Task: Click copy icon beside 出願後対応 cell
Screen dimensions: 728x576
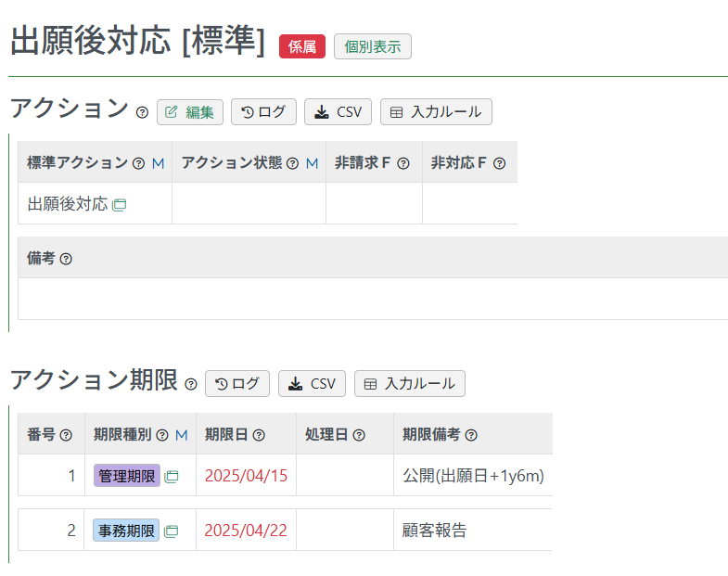Action: 119,204
